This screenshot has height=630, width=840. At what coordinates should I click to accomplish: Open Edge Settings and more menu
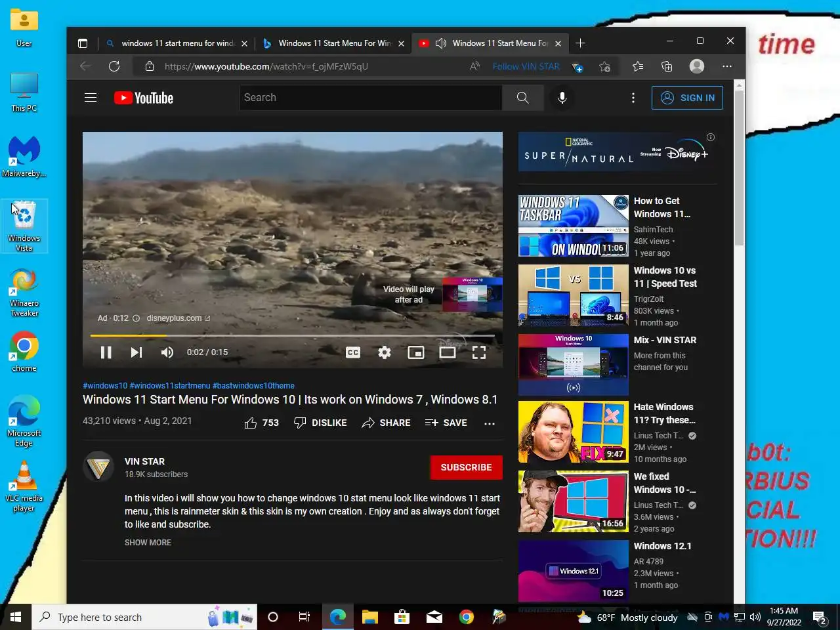(727, 66)
